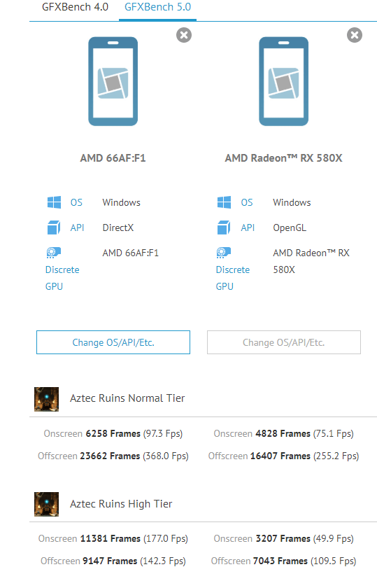Open the blue Change OS/API/Etc. button

pos(113,342)
